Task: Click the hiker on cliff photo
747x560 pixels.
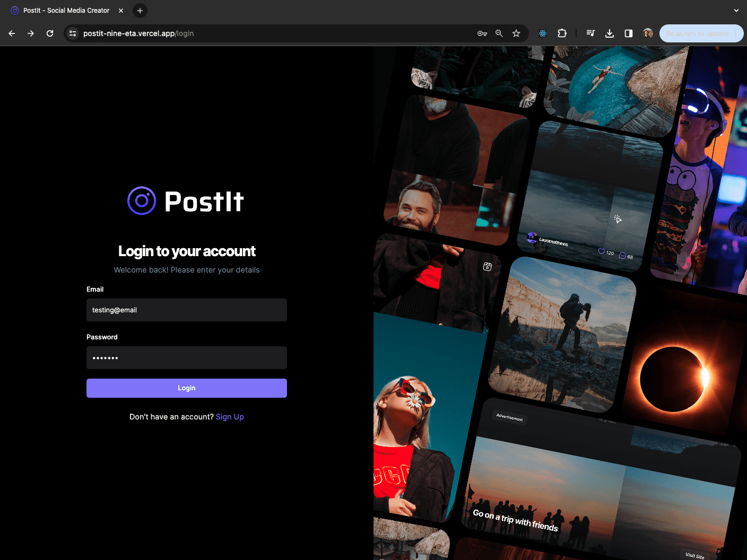Action: pos(563,334)
